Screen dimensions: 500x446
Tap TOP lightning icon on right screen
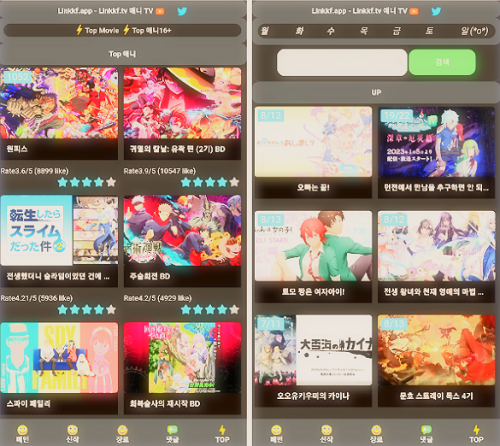pos(476,430)
